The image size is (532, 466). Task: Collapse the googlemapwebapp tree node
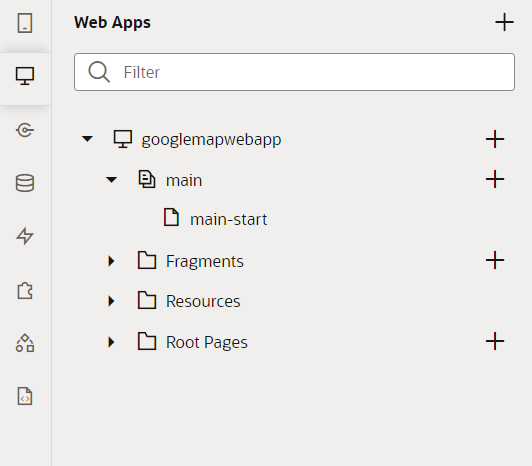coord(87,139)
